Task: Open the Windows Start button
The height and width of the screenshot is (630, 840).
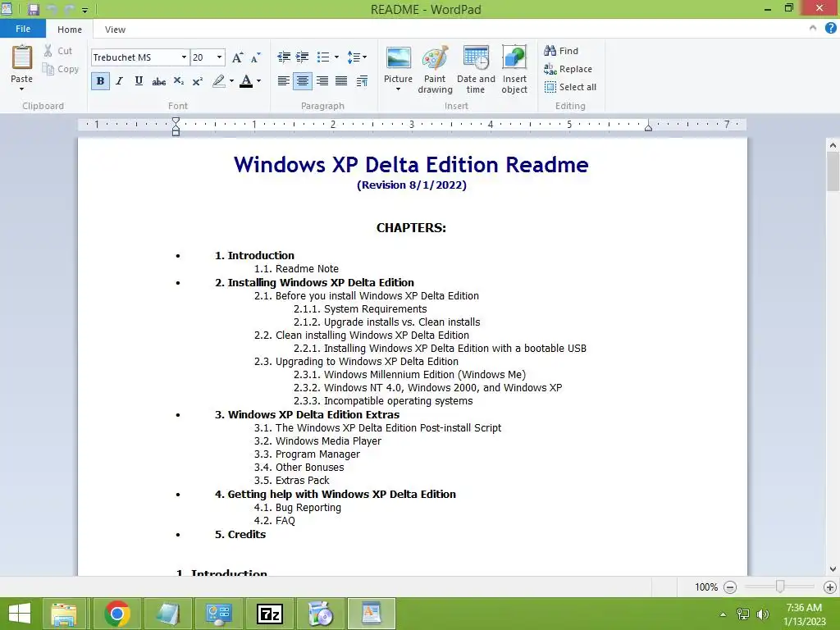Action: (x=20, y=614)
